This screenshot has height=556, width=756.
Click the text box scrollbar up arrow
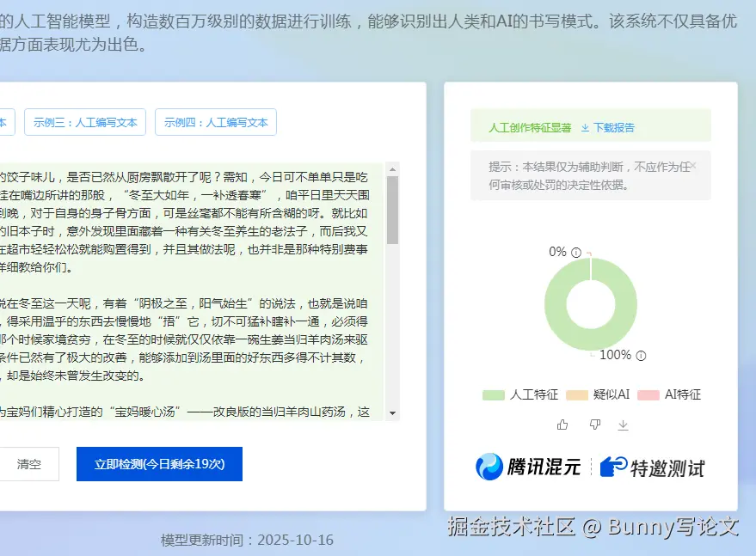tap(392, 169)
